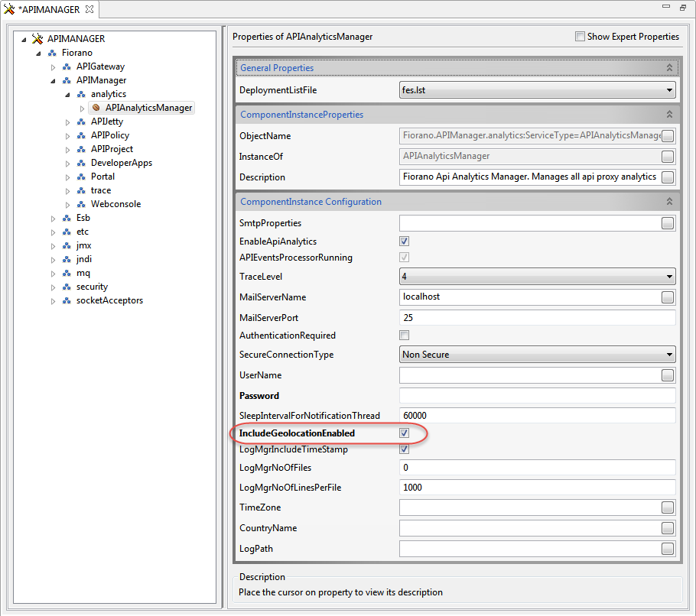Click the Fiorano node icon

point(52,53)
